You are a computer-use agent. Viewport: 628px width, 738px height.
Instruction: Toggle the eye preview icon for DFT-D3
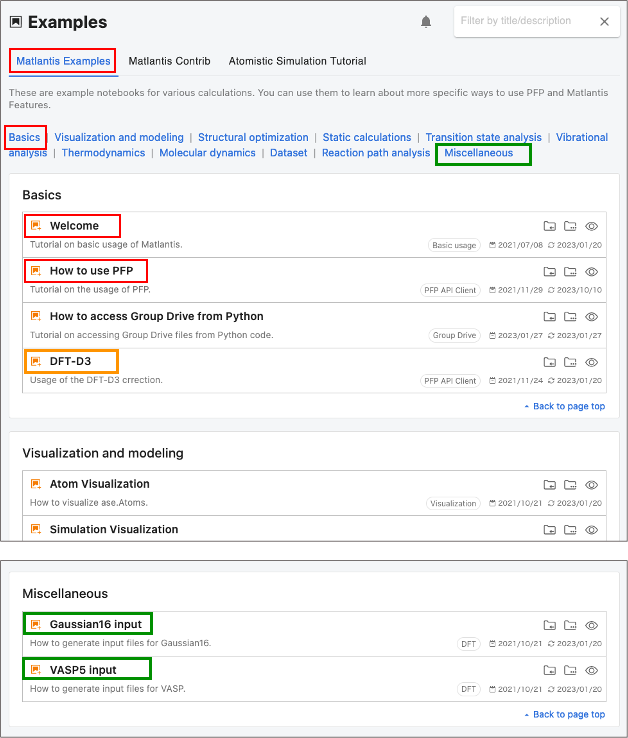pyautogui.click(x=592, y=362)
